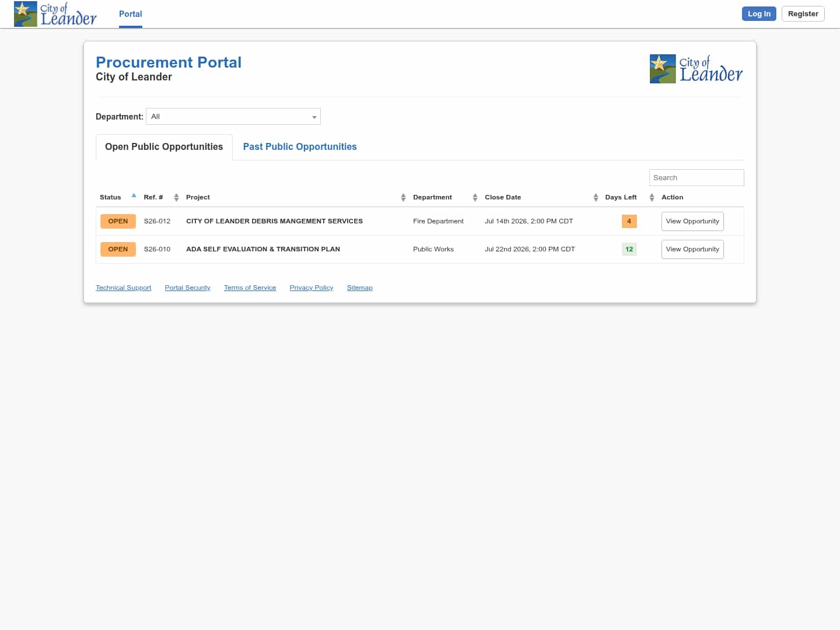Sort table by Ref. # column arrows

(x=176, y=198)
